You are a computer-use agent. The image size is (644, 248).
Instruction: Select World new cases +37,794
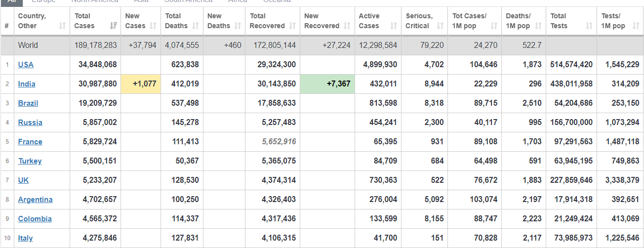click(142, 45)
